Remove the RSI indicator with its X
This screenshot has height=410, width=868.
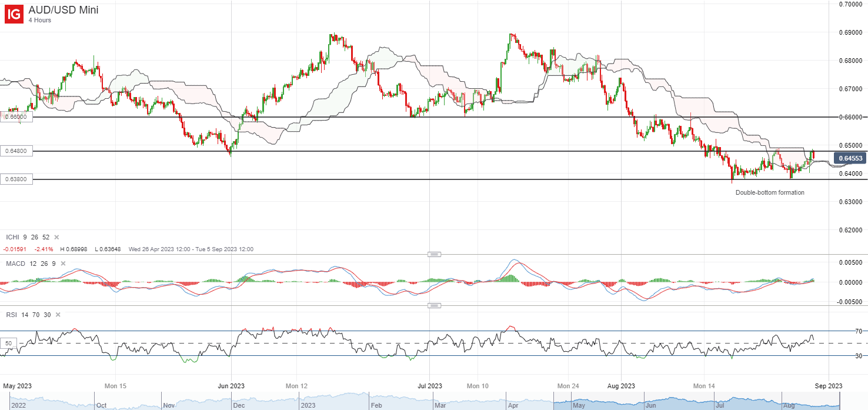[58, 315]
